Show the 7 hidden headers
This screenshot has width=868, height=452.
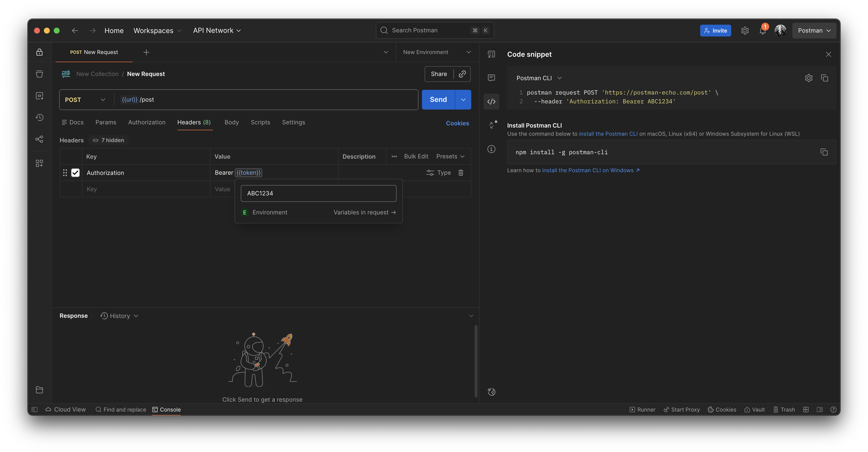[x=108, y=140]
